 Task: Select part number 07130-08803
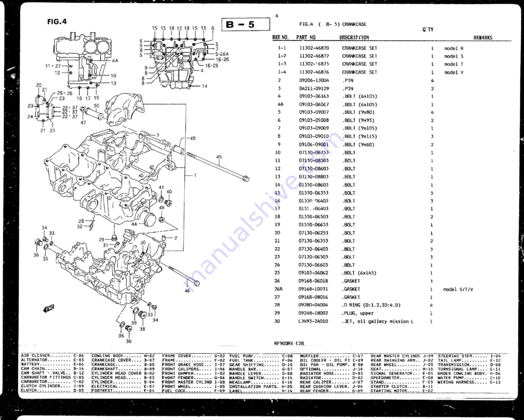point(314,176)
